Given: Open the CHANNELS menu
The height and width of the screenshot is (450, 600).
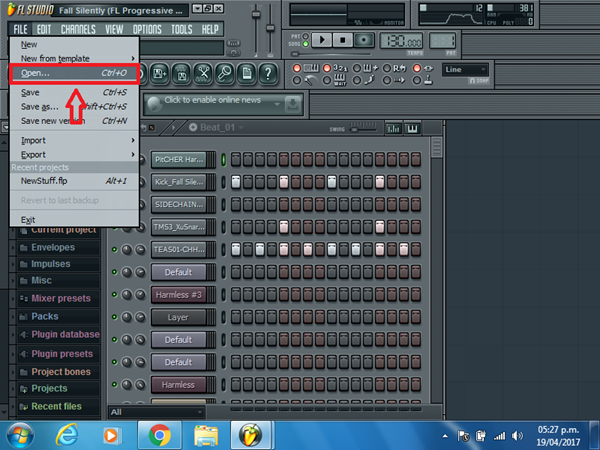Looking at the screenshot, I should click(78, 29).
